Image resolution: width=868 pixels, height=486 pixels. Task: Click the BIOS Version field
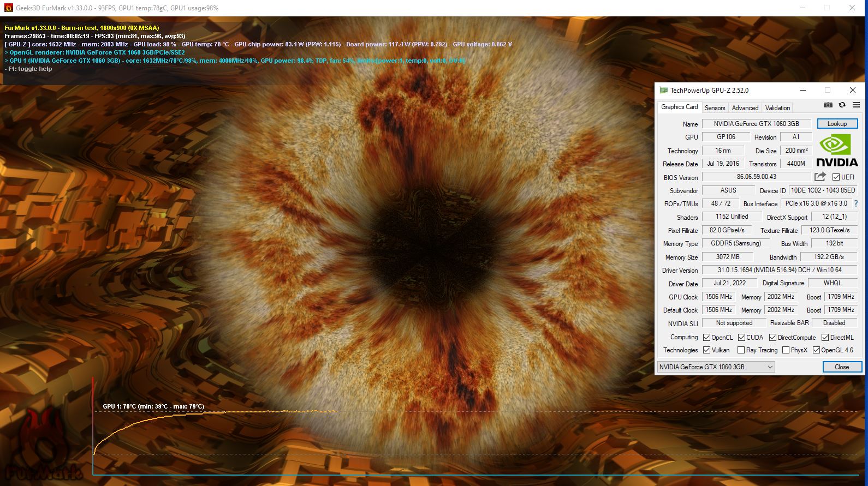[x=756, y=177]
